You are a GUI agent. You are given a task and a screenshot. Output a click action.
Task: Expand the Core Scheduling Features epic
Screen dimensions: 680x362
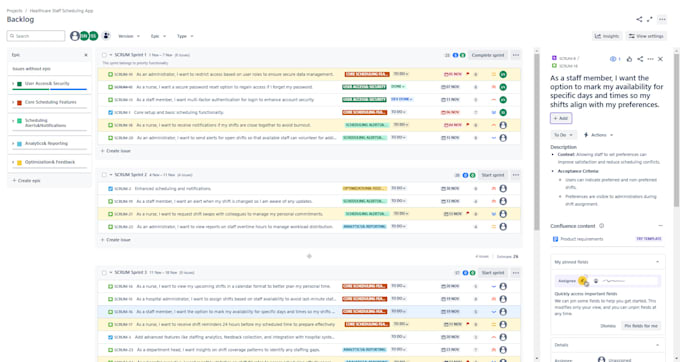point(13,102)
